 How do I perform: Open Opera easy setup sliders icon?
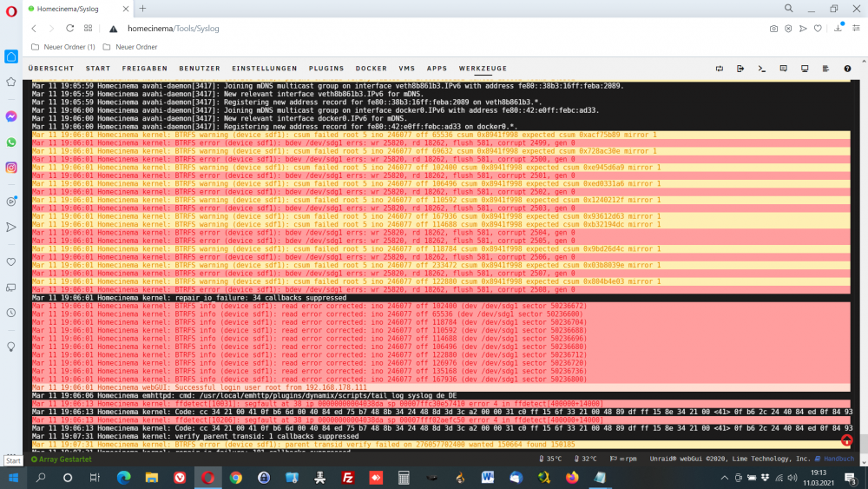point(856,29)
